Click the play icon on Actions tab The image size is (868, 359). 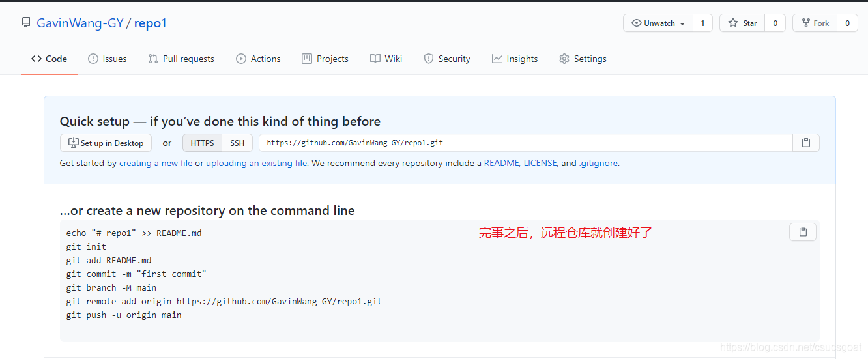(241, 59)
